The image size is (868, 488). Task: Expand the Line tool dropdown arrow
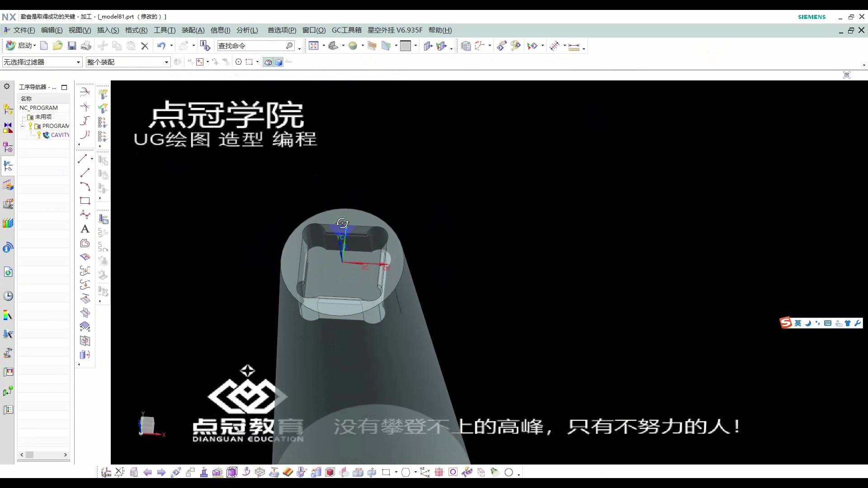click(92, 159)
